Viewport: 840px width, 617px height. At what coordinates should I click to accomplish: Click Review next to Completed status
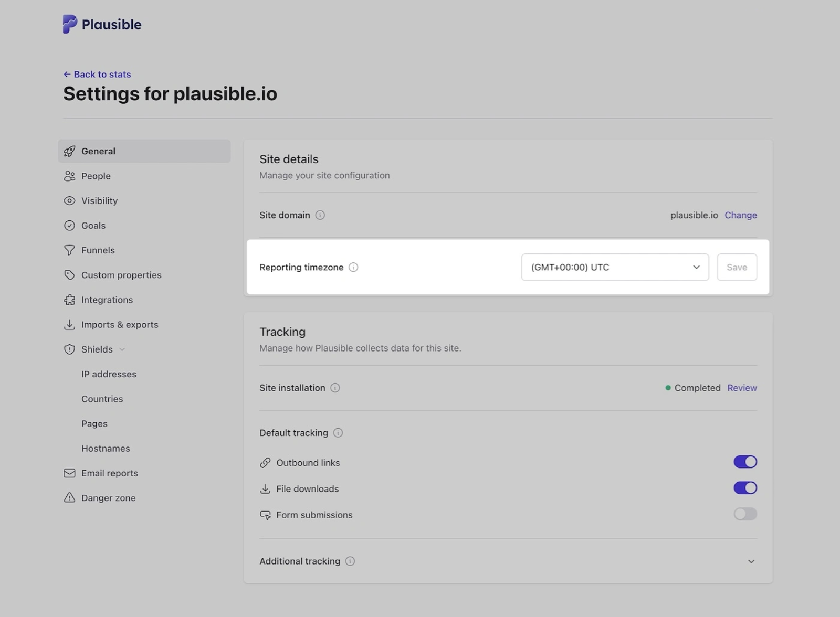click(x=742, y=388)
